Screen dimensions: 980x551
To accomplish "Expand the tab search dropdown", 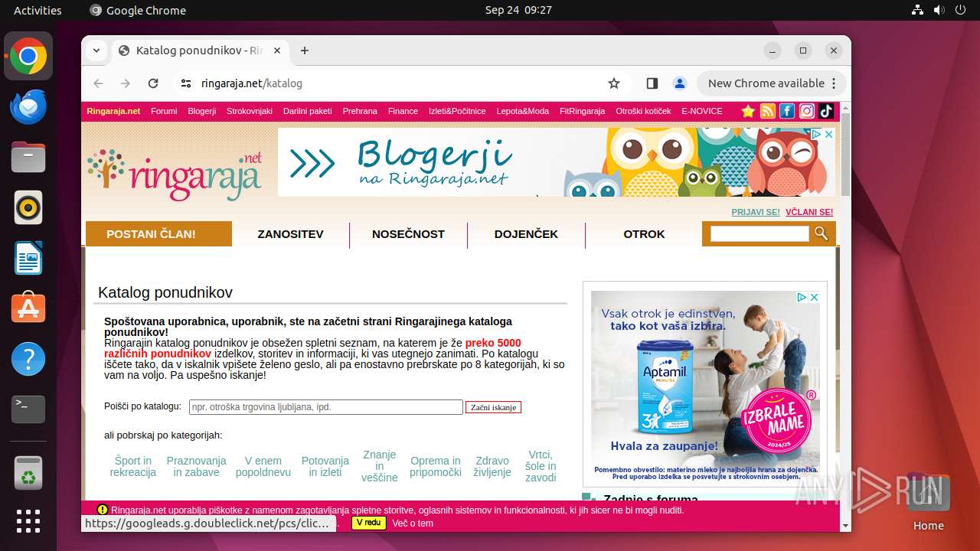I will [96, 51].
